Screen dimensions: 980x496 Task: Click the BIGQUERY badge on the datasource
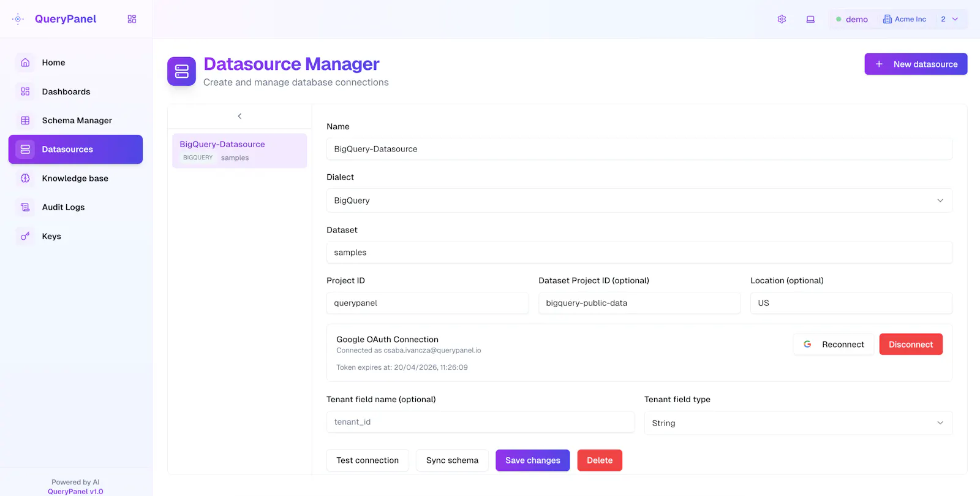pos(198,158)
